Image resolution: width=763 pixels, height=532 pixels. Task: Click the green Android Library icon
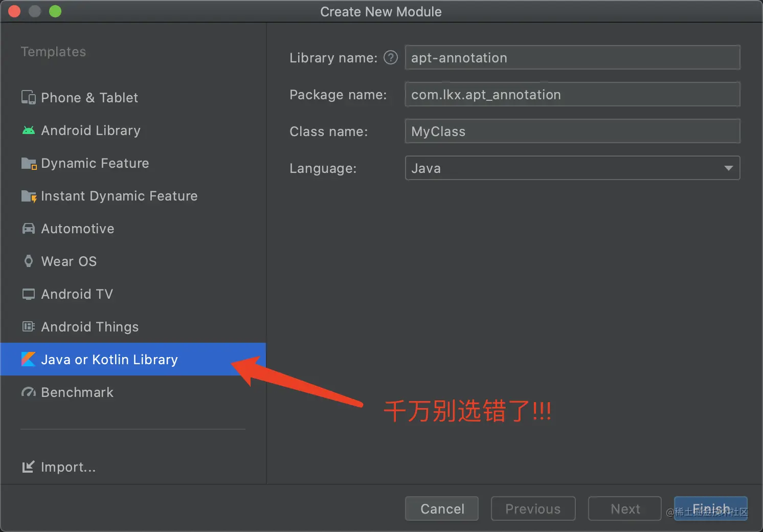[29, 130]
